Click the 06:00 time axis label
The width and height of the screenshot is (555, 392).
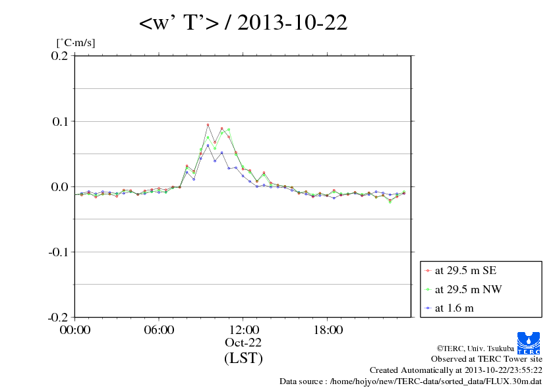tap(159, 330)
